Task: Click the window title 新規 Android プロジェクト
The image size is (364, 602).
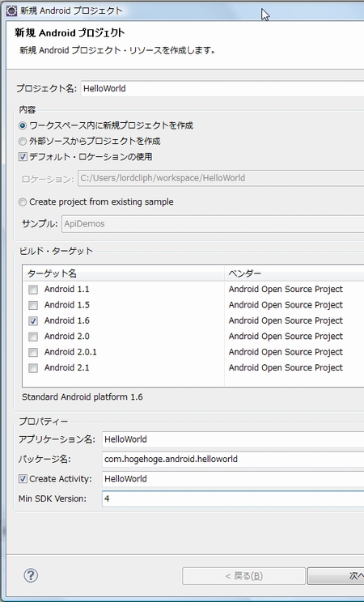Action: coord(71,11)
